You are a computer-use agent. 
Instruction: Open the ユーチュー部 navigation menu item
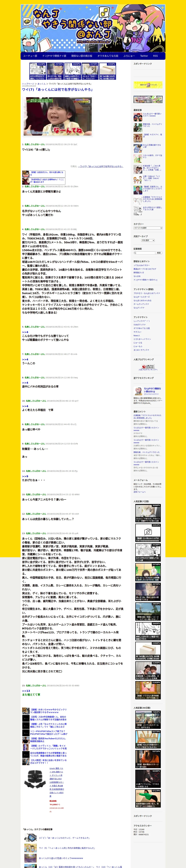click(x=30, y=56)
